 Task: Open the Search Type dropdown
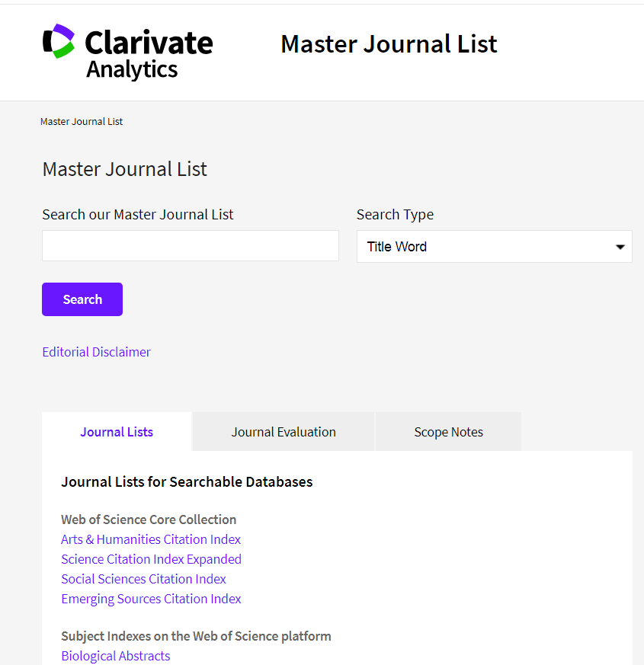coord(495,246)
